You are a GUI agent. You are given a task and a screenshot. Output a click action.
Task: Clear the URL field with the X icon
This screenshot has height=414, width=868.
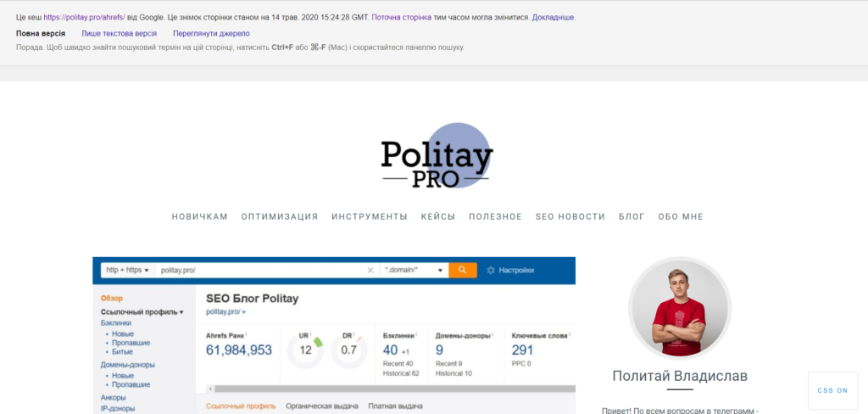370,270
